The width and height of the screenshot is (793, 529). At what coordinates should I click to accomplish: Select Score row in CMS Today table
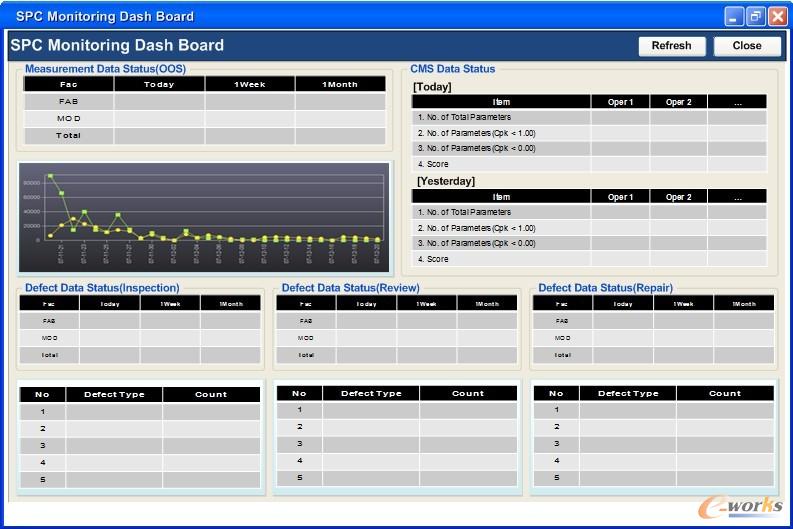(500, 164)
